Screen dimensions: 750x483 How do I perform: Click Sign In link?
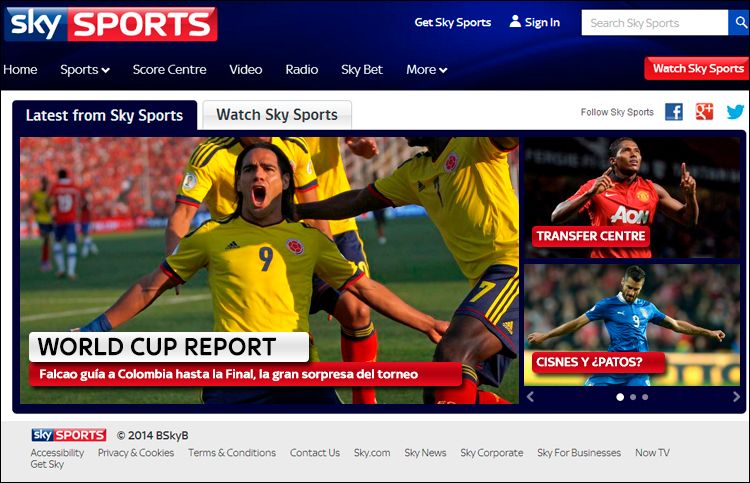point(542,22)
